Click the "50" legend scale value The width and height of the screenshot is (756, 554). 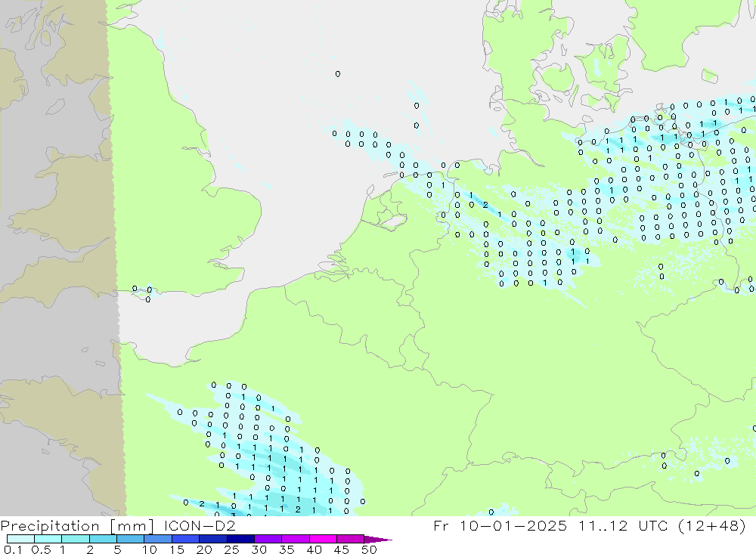coord(369,549)
